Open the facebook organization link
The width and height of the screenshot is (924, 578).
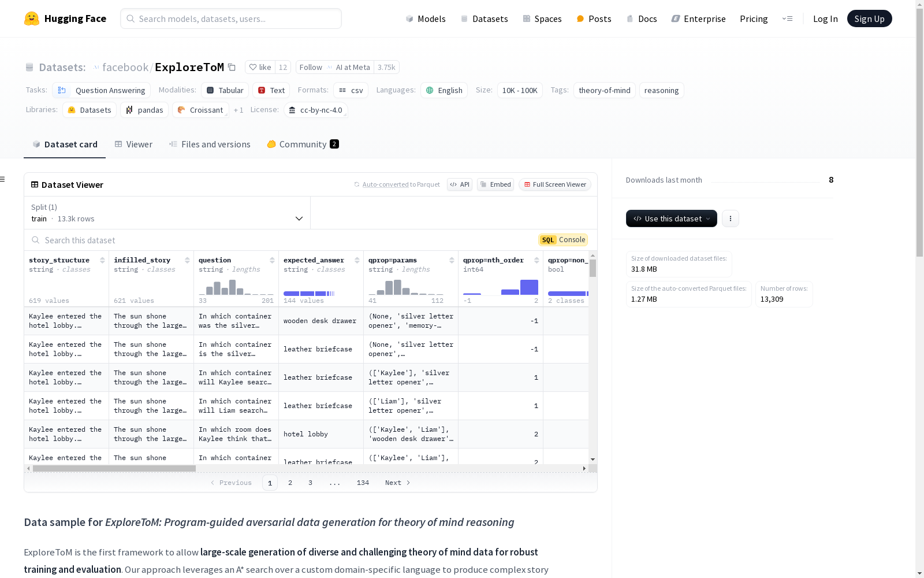click(125, 67)
